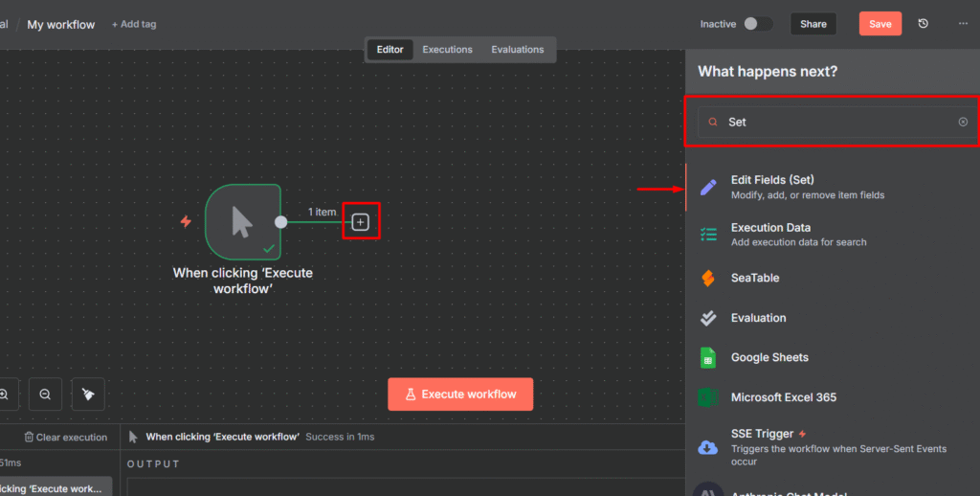Click the plus icon to add a node
This screenshot has width=980, height=496.
point(360,222)
